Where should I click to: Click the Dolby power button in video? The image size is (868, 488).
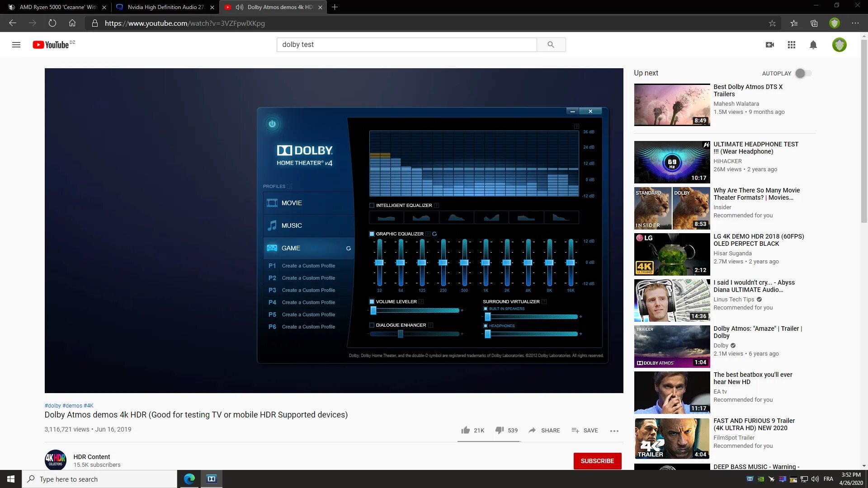pyautogui.click(x=272, y=124)
